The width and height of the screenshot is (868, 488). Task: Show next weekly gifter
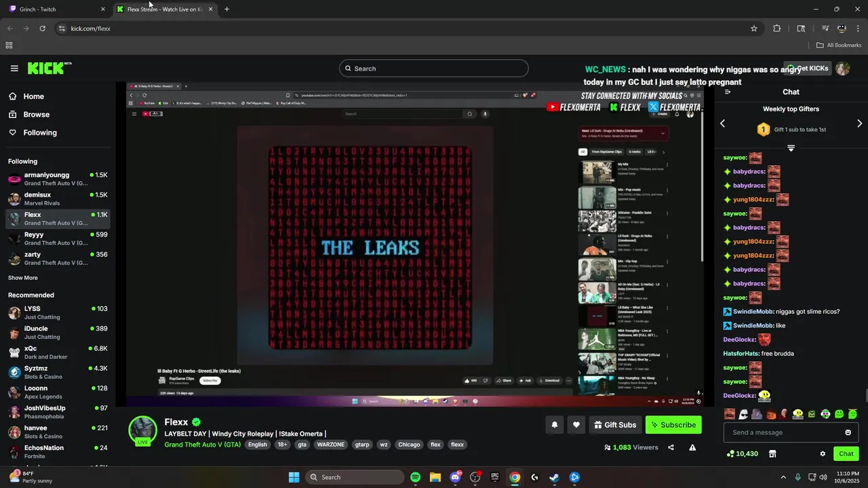pyautogui.click(x=859, y=123)
